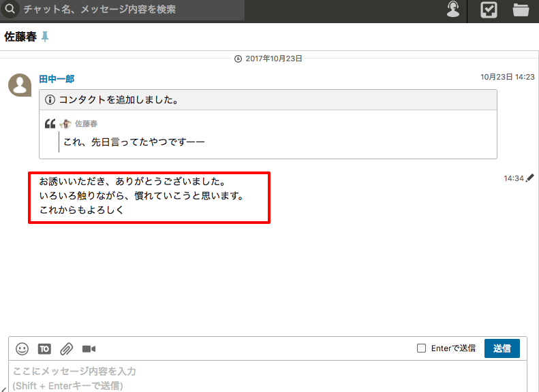
Task: Click the 14:34 message timestamp
Action: pyautogui.click(x=514, y=178)
